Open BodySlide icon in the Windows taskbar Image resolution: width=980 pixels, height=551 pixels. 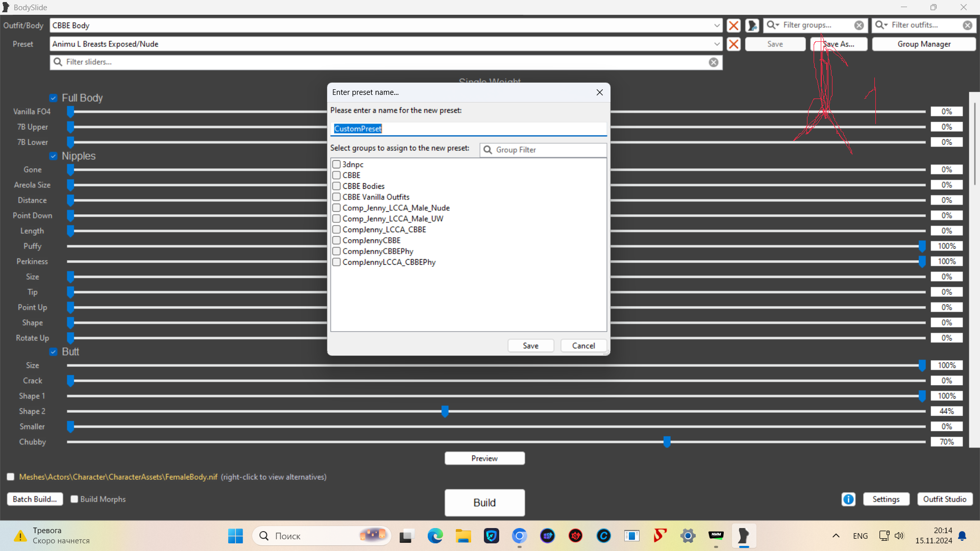pyautogui.click(x=744, y=536)
